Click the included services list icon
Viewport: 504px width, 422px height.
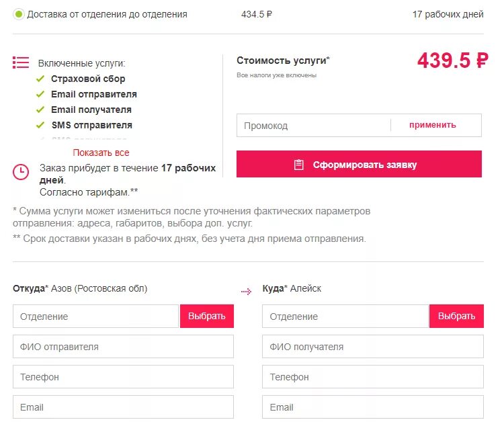pyautogui.click(x=21, y=62)
